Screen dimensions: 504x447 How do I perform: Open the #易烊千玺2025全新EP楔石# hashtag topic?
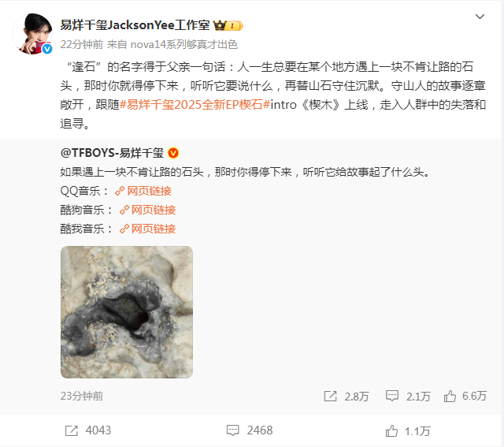195,105
